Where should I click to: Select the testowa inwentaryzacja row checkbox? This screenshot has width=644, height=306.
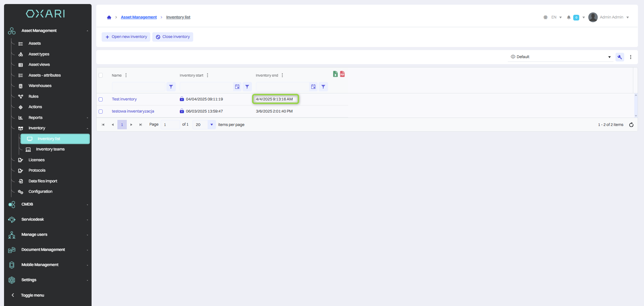pos(101,112)
